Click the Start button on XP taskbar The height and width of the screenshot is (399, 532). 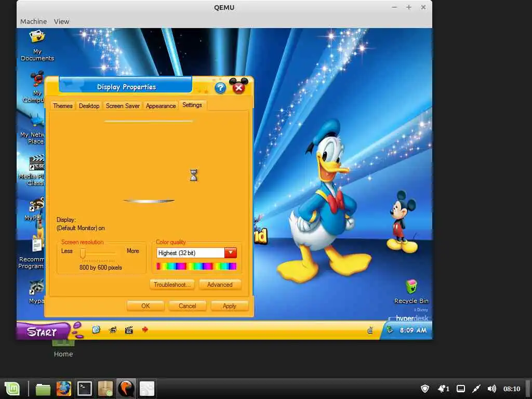click(43, 331)
